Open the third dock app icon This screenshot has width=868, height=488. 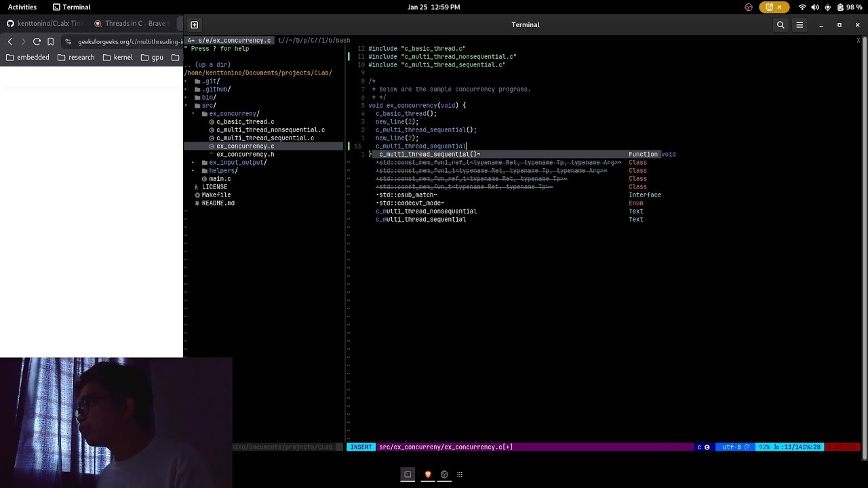444,474
